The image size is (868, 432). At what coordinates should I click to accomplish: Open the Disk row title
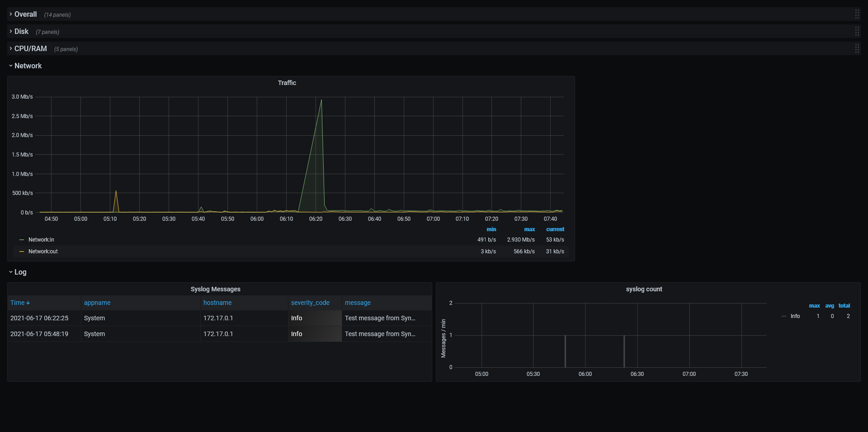[21, 31]
